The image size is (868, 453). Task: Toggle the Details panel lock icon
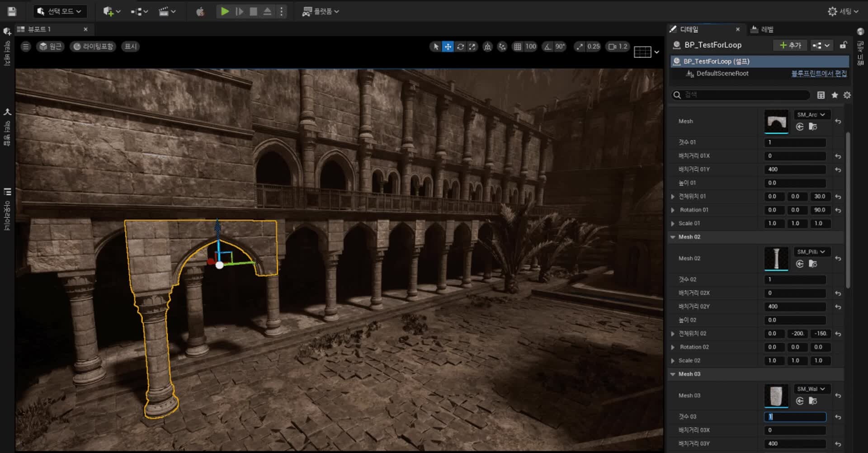pos(844,45)
